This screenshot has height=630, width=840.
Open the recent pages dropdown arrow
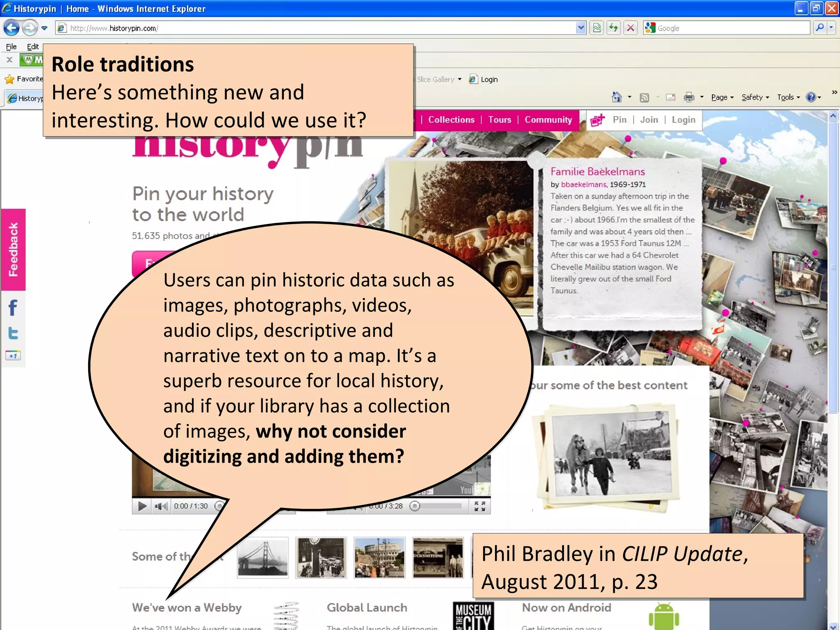[x=45, y=28]
